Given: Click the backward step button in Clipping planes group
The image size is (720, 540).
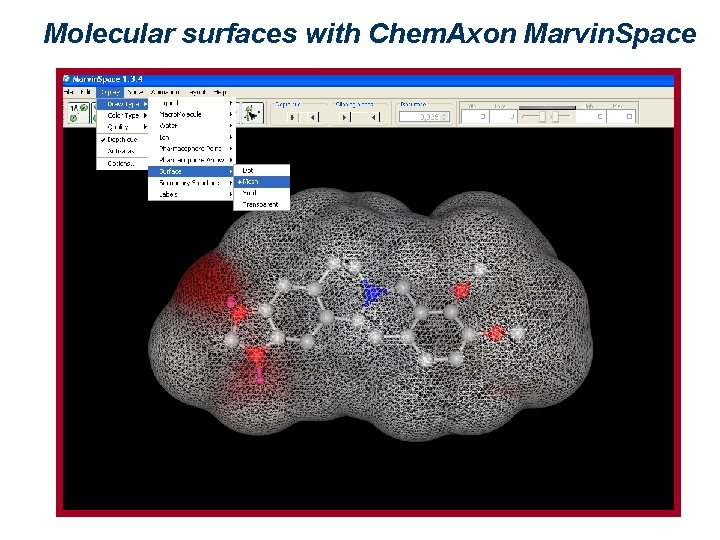Looking at the screenshot, I should [x=375, y=117].
